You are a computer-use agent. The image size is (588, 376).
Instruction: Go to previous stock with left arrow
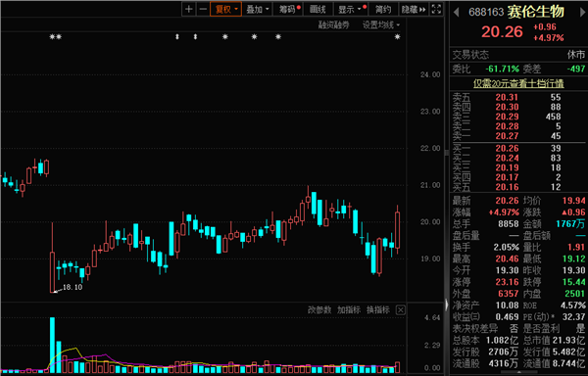point(456,13)
